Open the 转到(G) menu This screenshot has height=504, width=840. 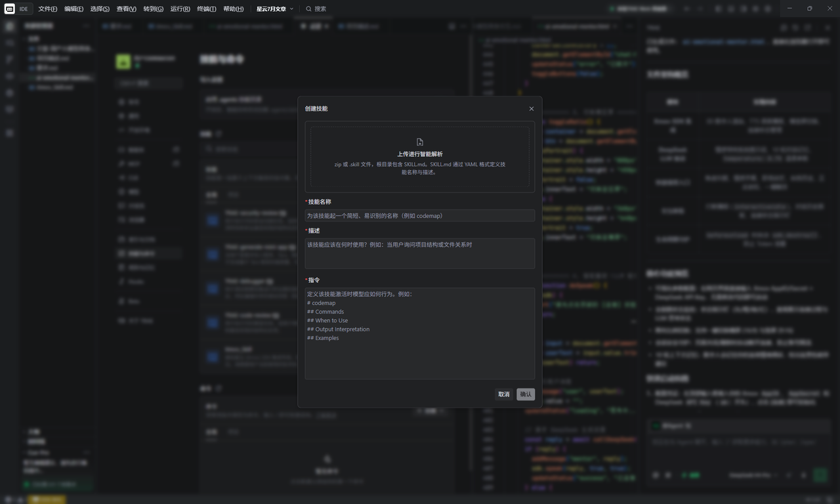pos(154,9)
